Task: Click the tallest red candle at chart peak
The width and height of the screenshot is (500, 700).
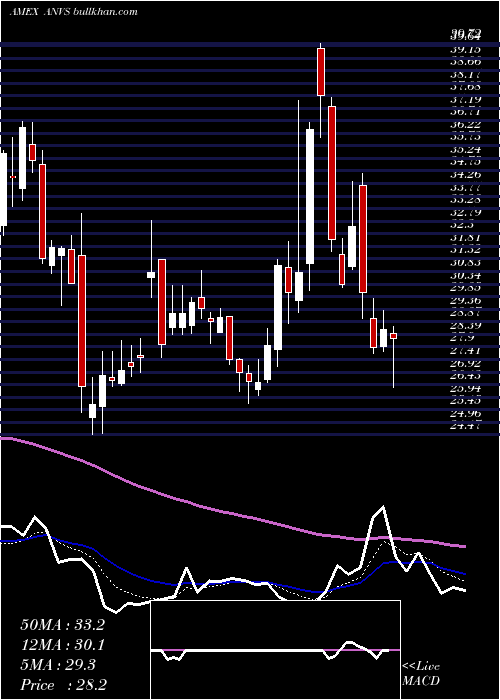Action: pyautogui.click(x=321, y=71)
